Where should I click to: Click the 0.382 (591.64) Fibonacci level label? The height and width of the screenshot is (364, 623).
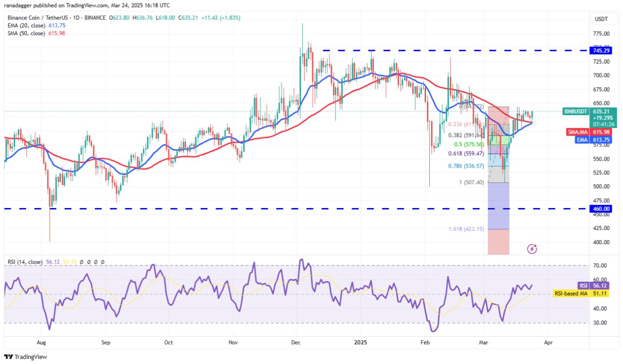(466, 136)
